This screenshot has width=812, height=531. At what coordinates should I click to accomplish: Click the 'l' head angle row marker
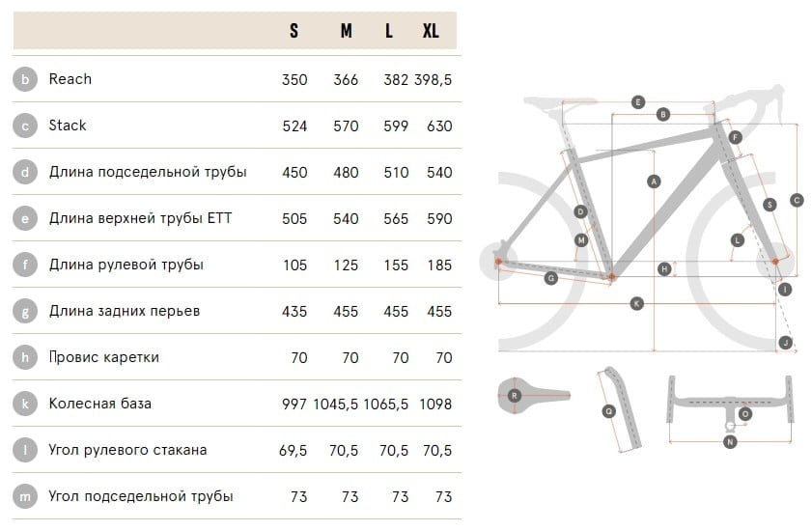pos(25,450)
